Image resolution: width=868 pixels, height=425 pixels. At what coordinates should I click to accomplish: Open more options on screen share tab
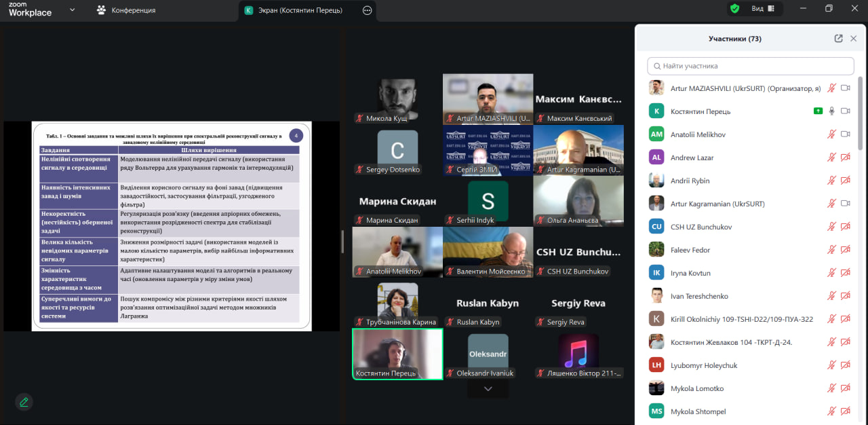tap(367, 10)
